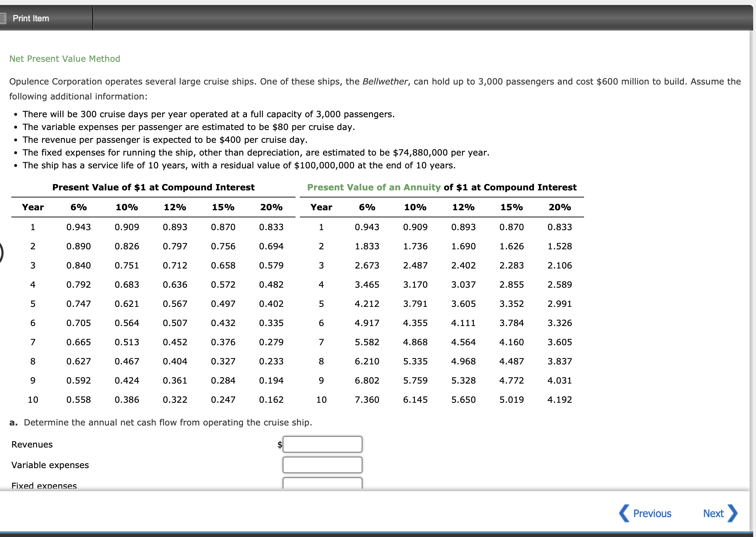Click the Net Present Value Method heading
The height and width of the screenshot is (537, 756).
(64, 58)
